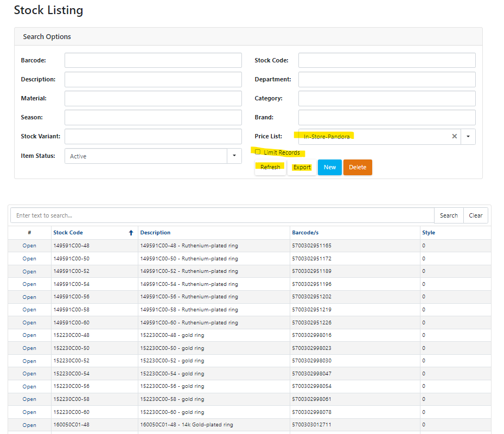
Task: Open the row for 152230C00-52
Action: point(29,361)
